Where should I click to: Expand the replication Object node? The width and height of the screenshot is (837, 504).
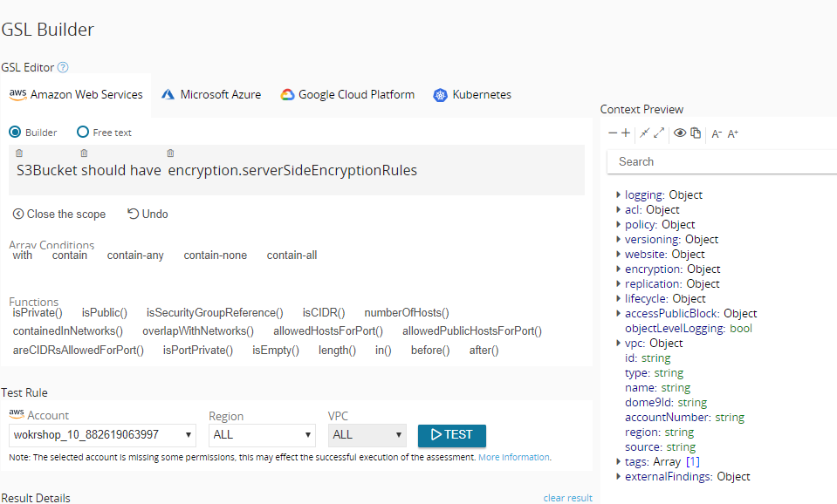point(618,283)
